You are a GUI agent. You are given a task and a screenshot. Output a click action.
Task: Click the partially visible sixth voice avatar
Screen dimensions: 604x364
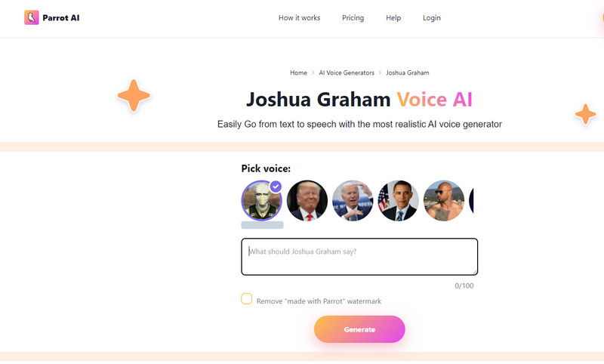(471, 201)
